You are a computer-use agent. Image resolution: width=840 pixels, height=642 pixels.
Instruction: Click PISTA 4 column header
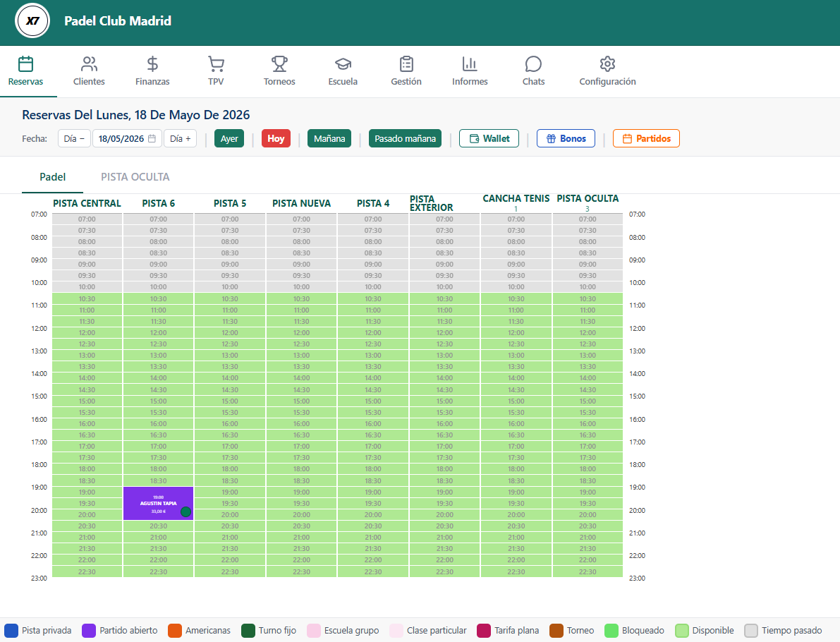(x=373, y=203)
